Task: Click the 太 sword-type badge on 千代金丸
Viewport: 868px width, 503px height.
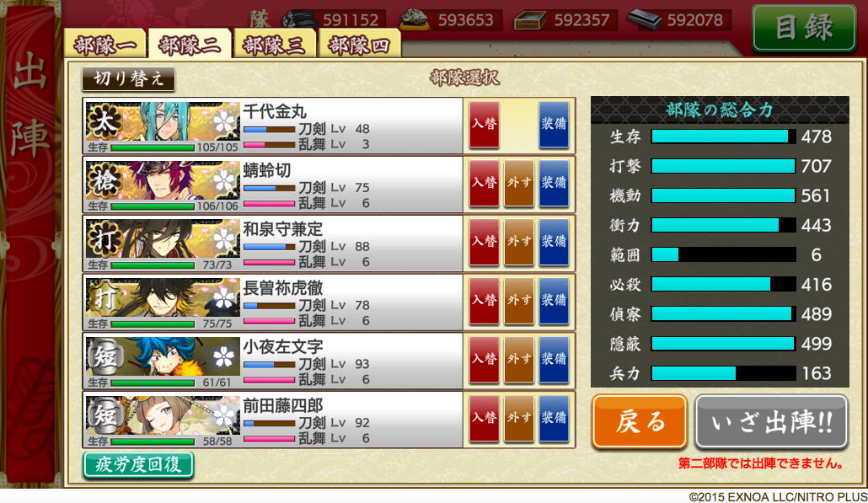Action: point(104,121)
